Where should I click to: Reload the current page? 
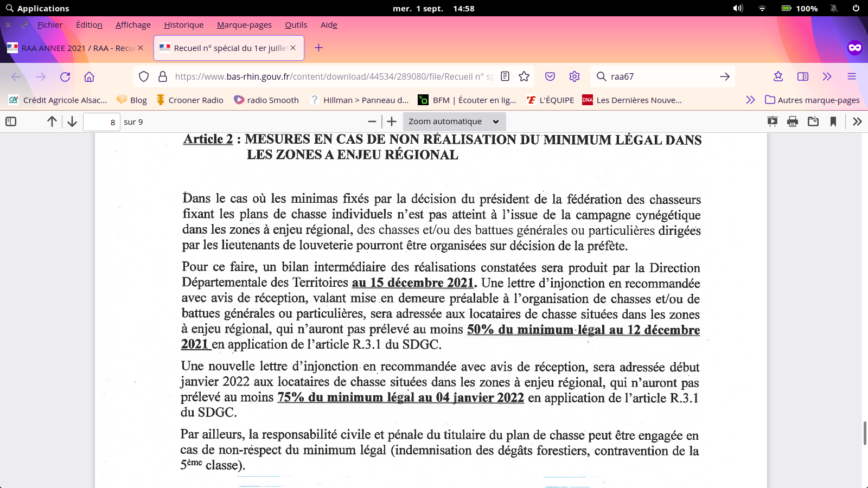(65, 76)
